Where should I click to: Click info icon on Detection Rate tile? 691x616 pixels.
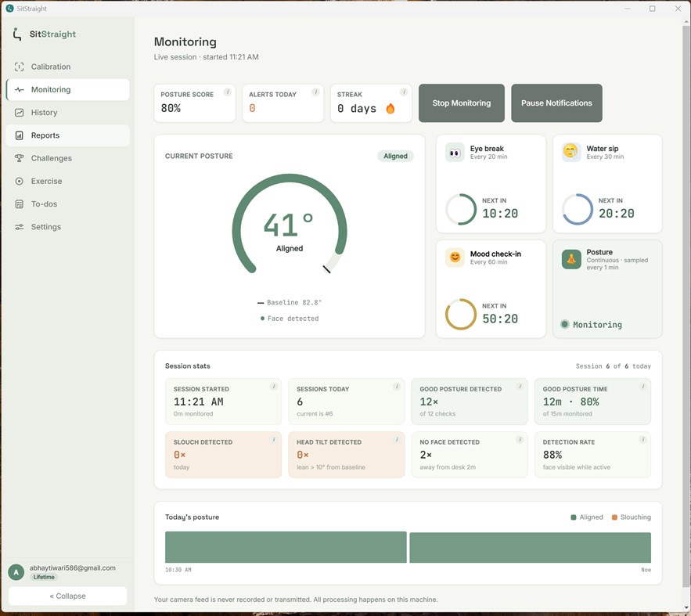[x=643, y=439]
